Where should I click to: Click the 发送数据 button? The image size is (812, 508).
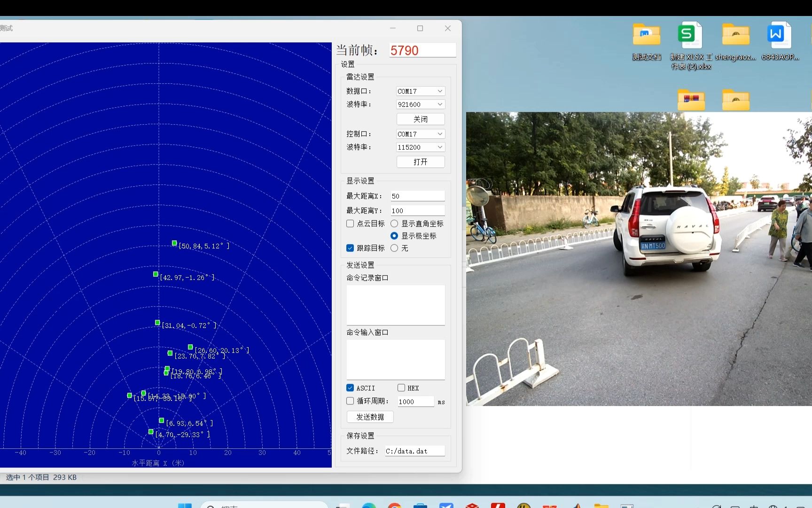coord(370,417)
